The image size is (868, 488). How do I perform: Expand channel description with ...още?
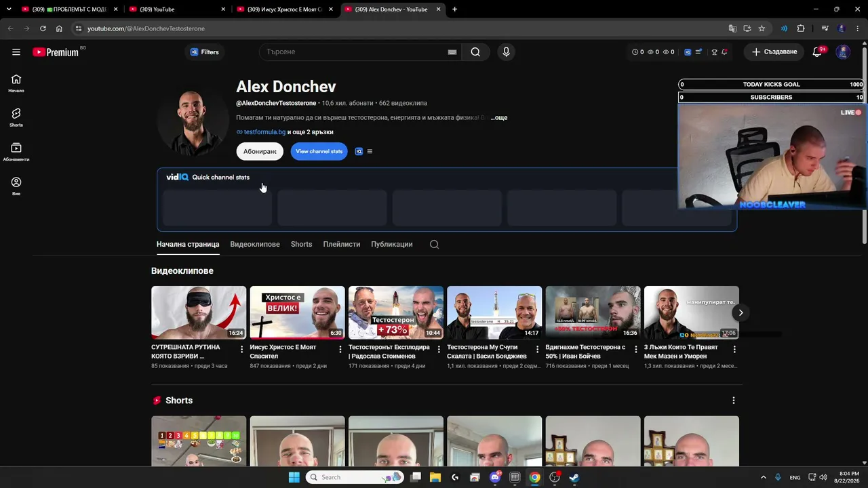[499, 118]
